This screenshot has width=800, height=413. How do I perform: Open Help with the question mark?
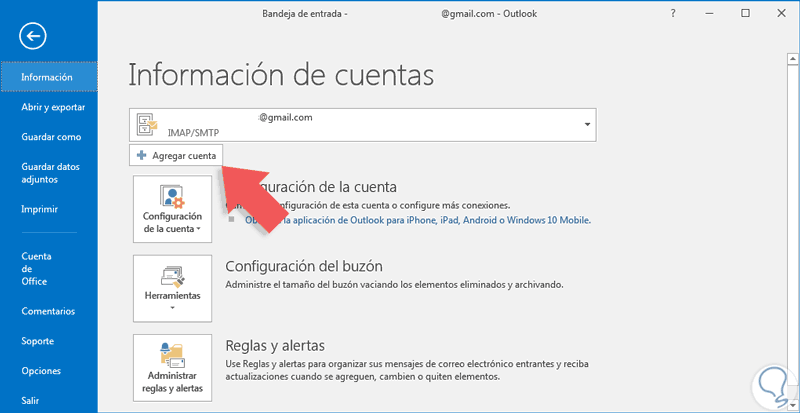coord(673,14)
